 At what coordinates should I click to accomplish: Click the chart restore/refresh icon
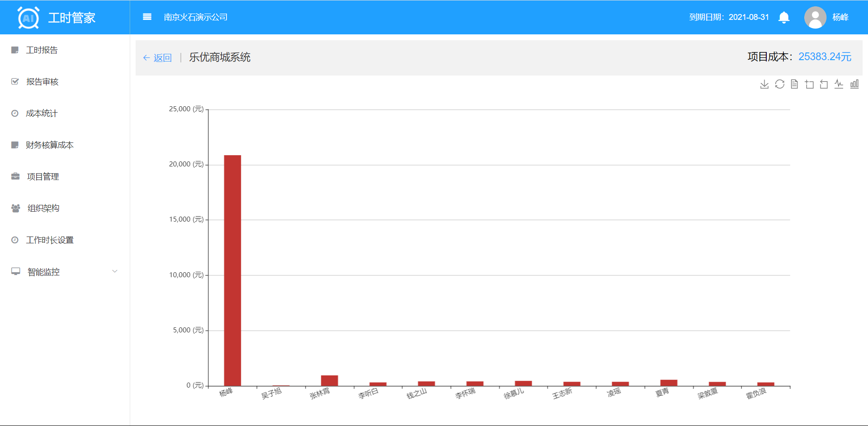779,84
